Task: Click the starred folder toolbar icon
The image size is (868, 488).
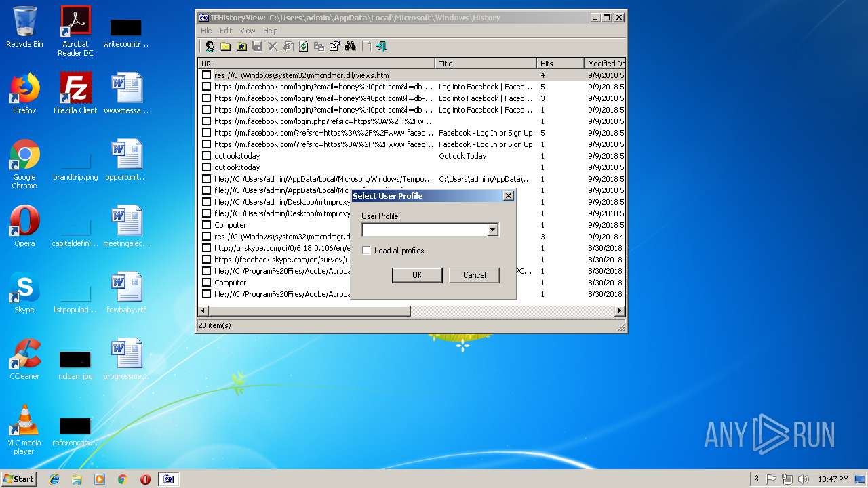Action: 241,46
